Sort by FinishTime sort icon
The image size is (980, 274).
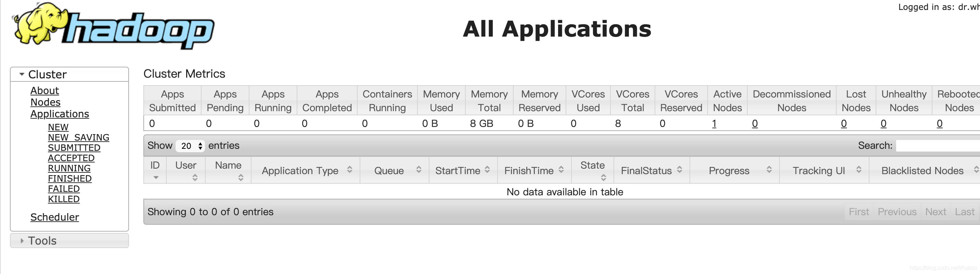[x=561, y=170]
